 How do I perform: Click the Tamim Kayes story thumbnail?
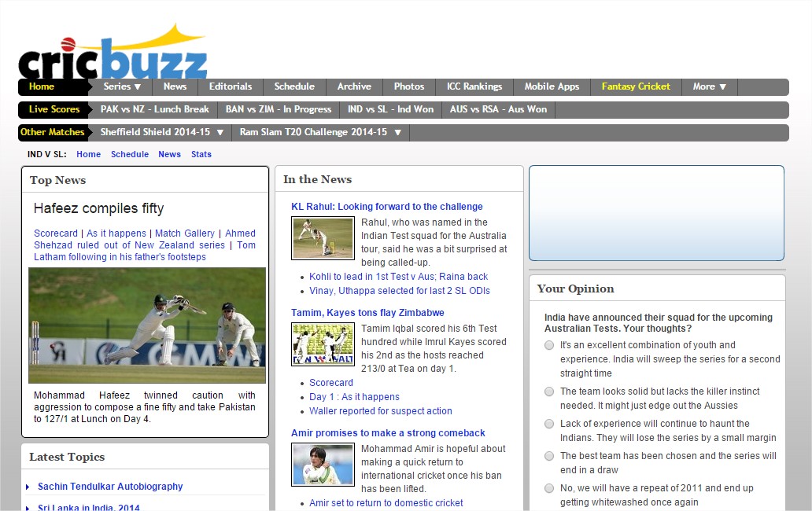[x=323, y=344]
